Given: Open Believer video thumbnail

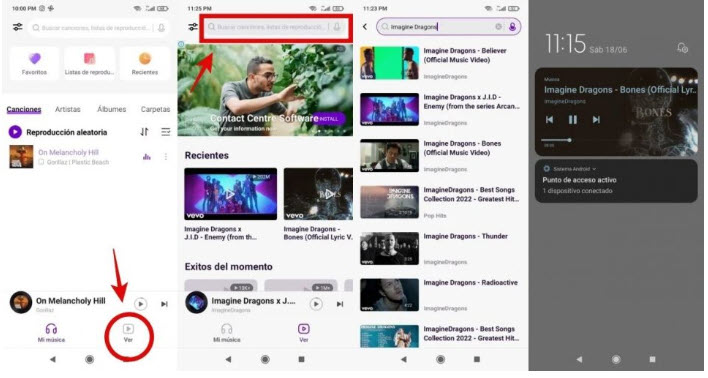Looking at the screenshot, I should (389, 63).
